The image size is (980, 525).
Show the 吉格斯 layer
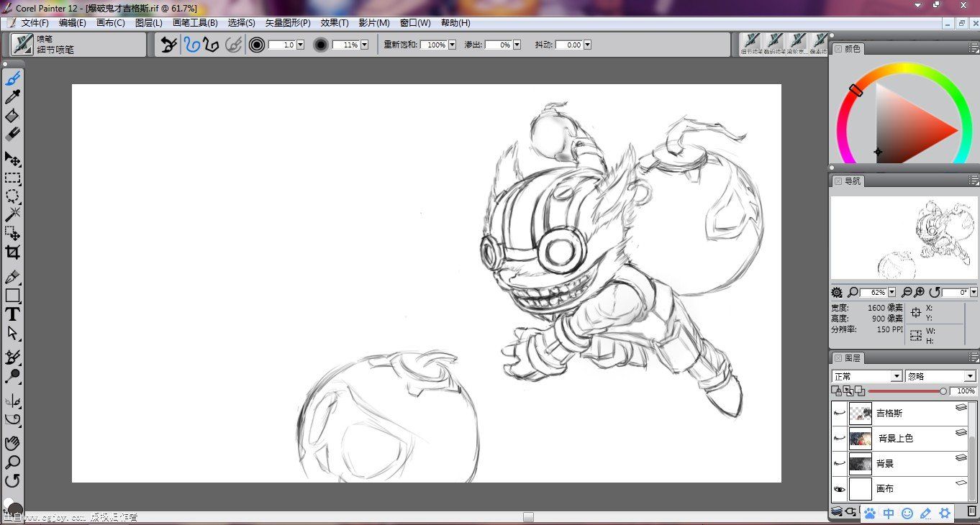(839, 413)
